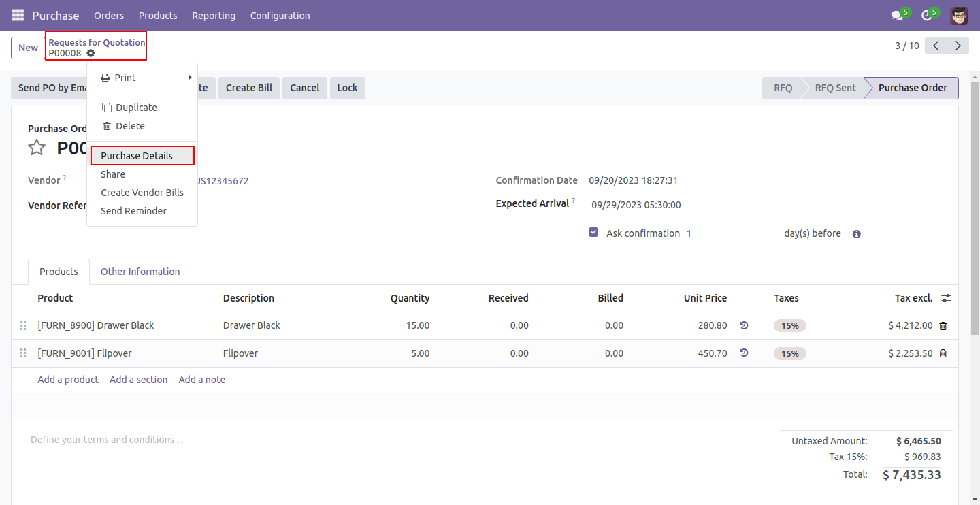Open Purchase Details from the menu
The height and width of the screenshot is (505, 980).
(x=142, y=156)
